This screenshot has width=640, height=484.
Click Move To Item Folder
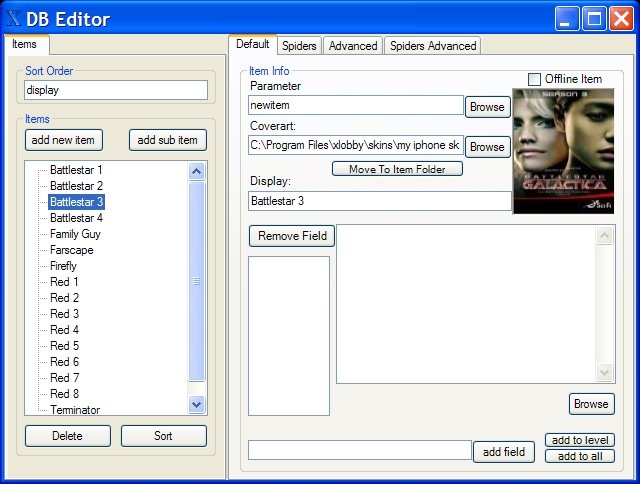397,169
